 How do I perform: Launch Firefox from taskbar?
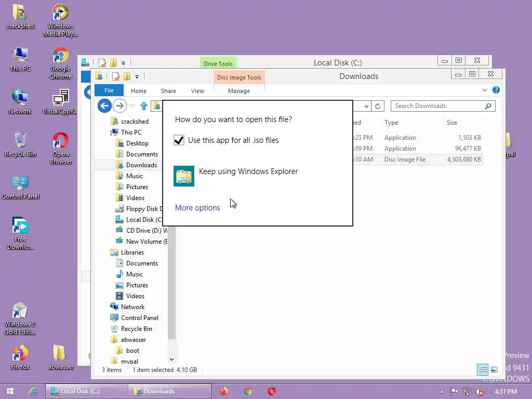224,391
